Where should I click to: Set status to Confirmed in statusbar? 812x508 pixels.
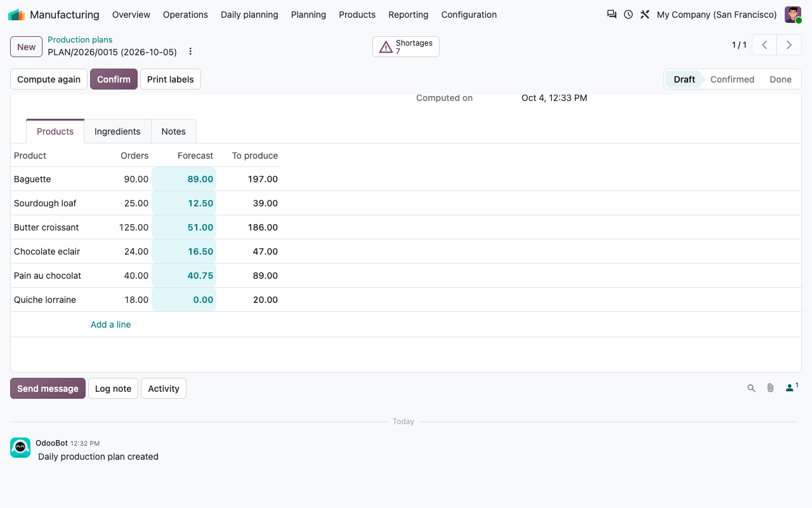click(732, 79)
